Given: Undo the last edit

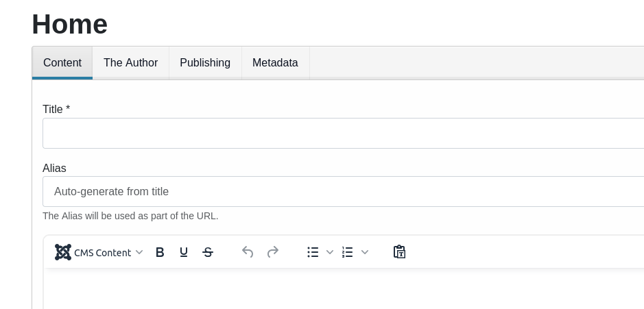Looking at the screenshot, I should click(248, 252).
